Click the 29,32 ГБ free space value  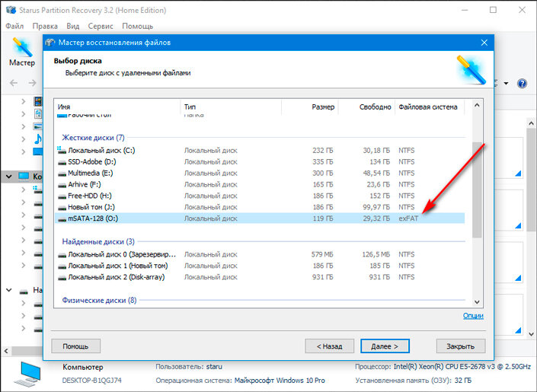[376, 218]
